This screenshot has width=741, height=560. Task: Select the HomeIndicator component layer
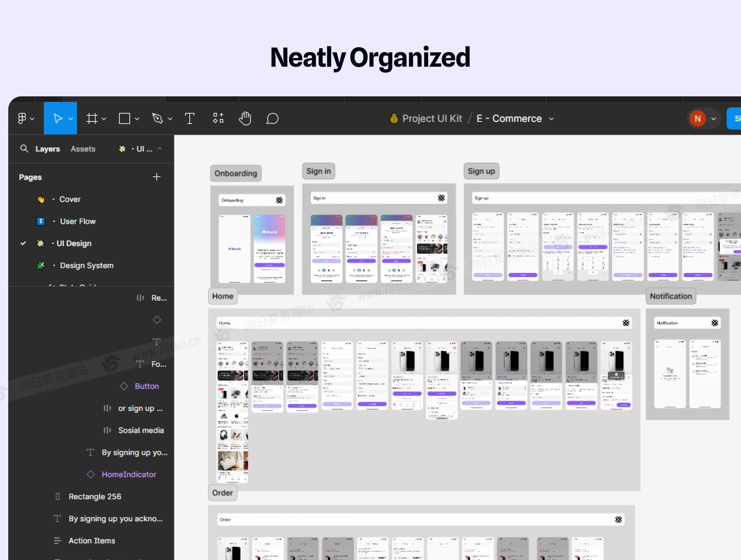129,474
